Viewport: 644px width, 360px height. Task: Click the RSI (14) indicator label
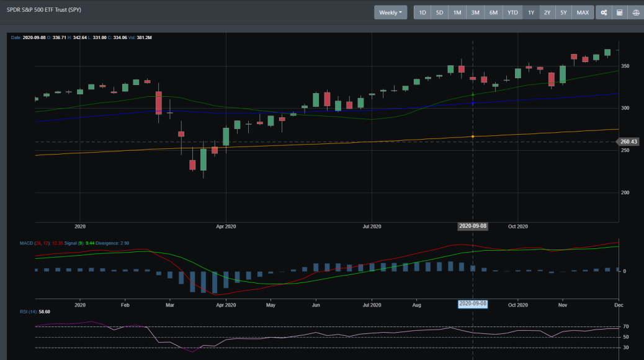[29, 312]
